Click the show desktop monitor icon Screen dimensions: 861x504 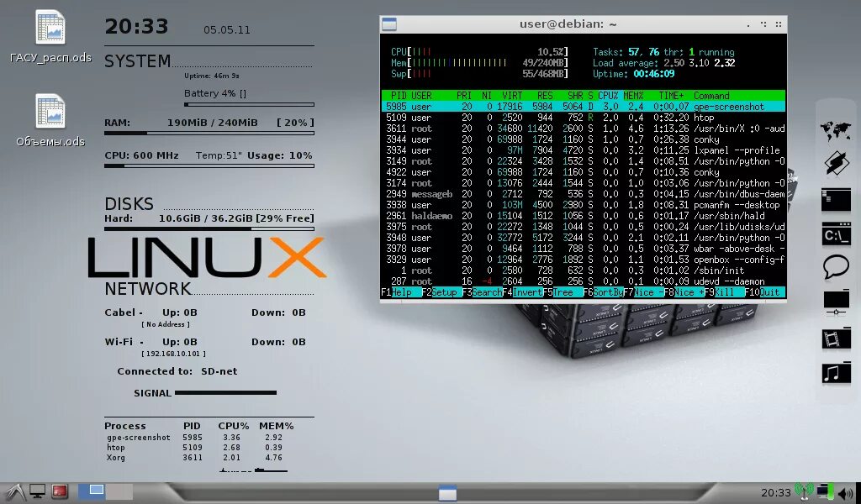coord(37,491)
